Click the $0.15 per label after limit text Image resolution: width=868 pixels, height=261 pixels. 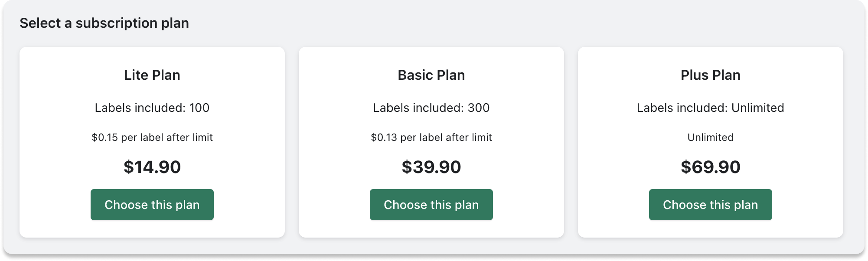click(x=152, y=137)
